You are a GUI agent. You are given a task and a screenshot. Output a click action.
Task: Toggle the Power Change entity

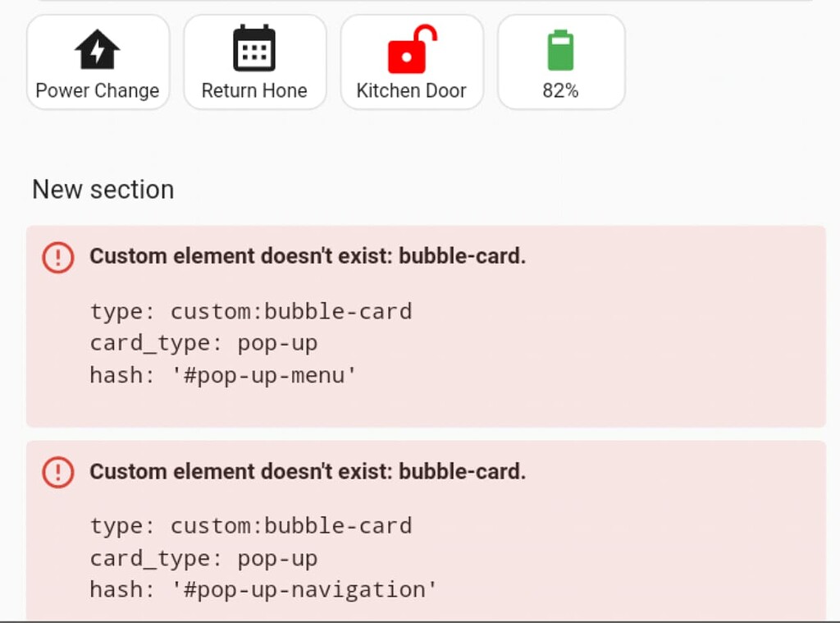click(98, 62)
